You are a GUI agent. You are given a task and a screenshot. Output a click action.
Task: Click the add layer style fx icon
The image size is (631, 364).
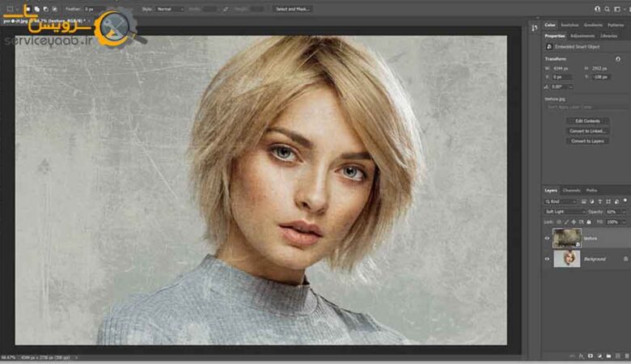coord(581,356)
